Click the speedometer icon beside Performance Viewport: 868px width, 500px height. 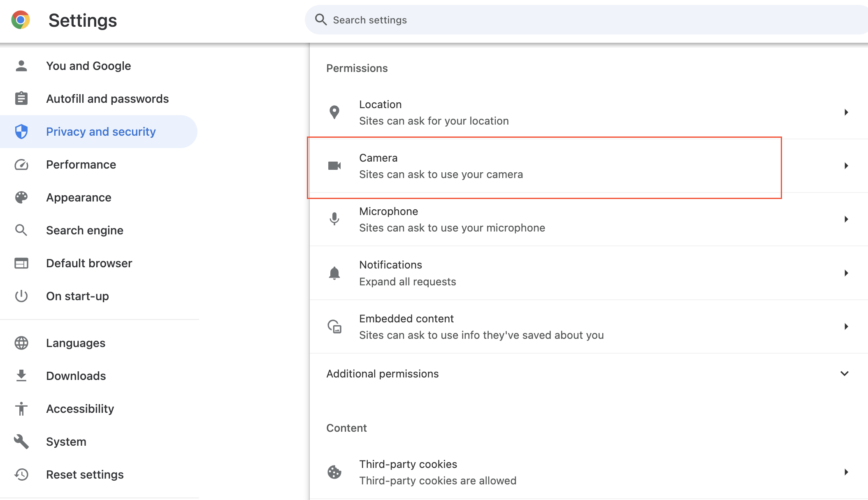pos(21,164)
